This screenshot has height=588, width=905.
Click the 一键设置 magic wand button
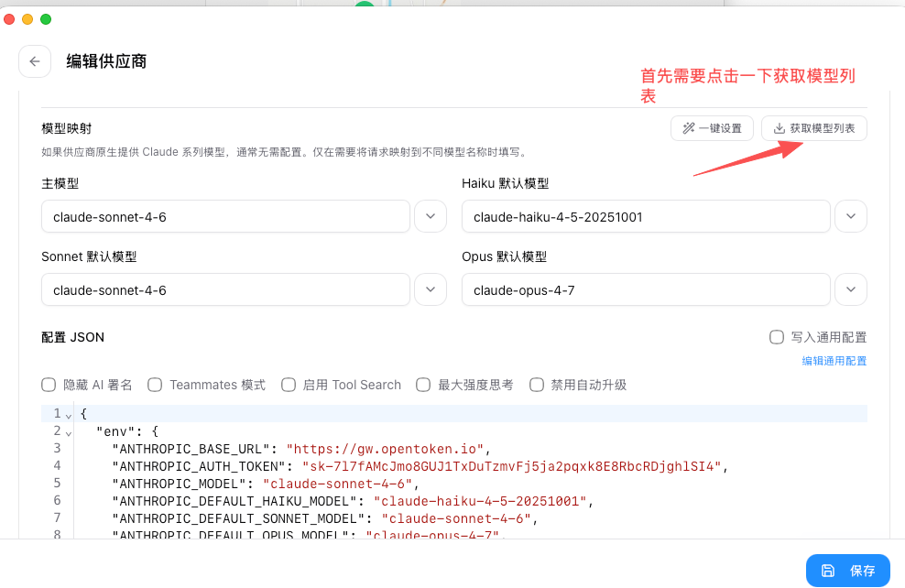[712, 128]
